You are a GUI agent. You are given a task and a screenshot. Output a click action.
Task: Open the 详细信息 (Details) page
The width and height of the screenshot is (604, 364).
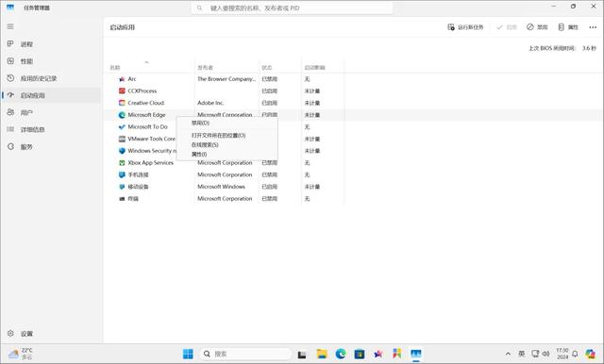[51, 129]
